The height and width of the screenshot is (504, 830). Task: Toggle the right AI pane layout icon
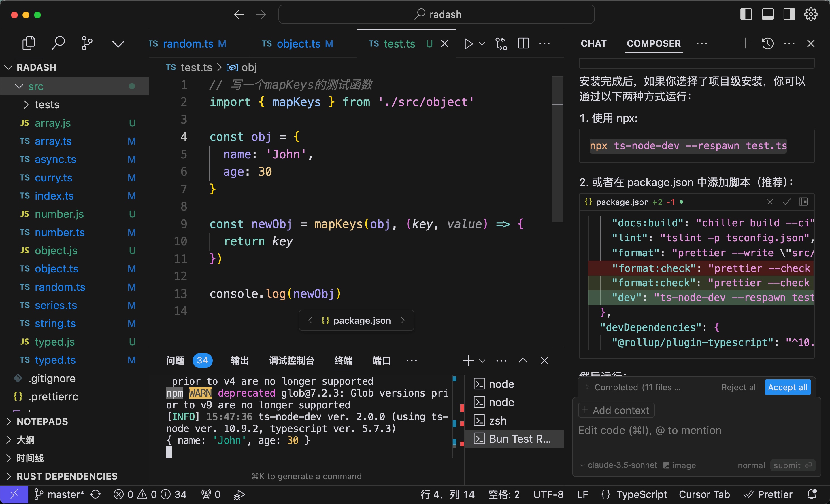pyautogui.click(x=789, y=14)
